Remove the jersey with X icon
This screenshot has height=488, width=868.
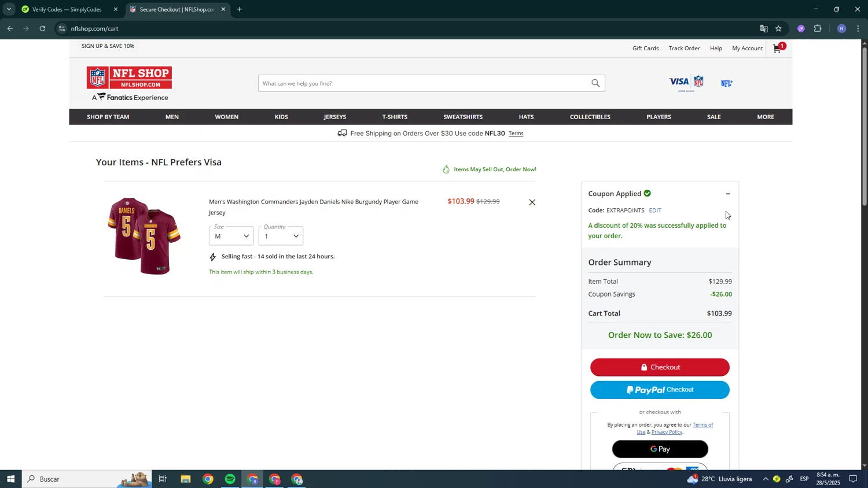[x=532, y=202]
